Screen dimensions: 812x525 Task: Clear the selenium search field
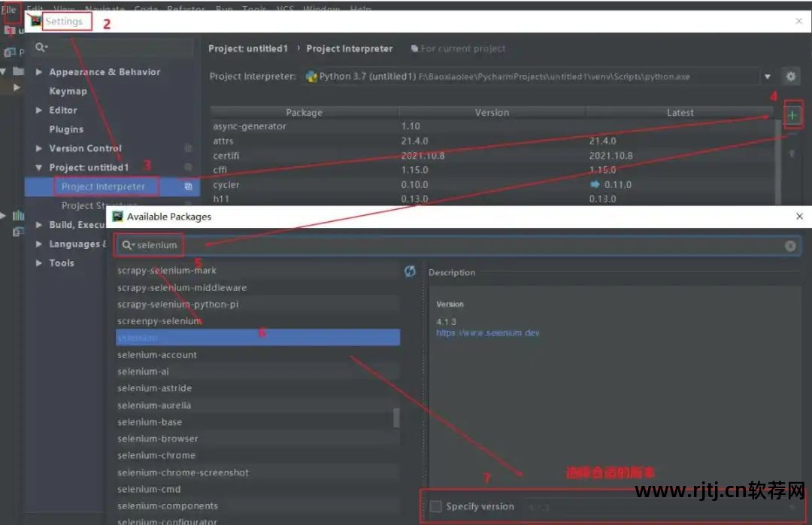tap(790, 246)
